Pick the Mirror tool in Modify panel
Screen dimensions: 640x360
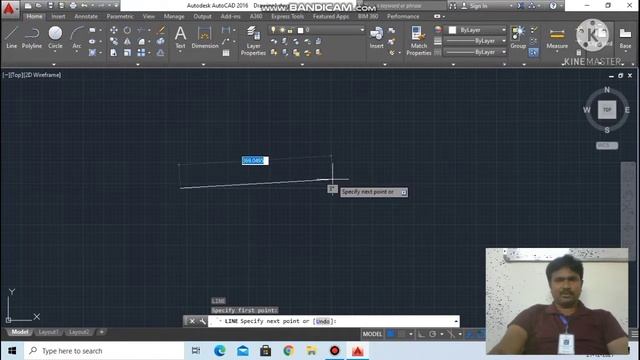pos(127,41)
